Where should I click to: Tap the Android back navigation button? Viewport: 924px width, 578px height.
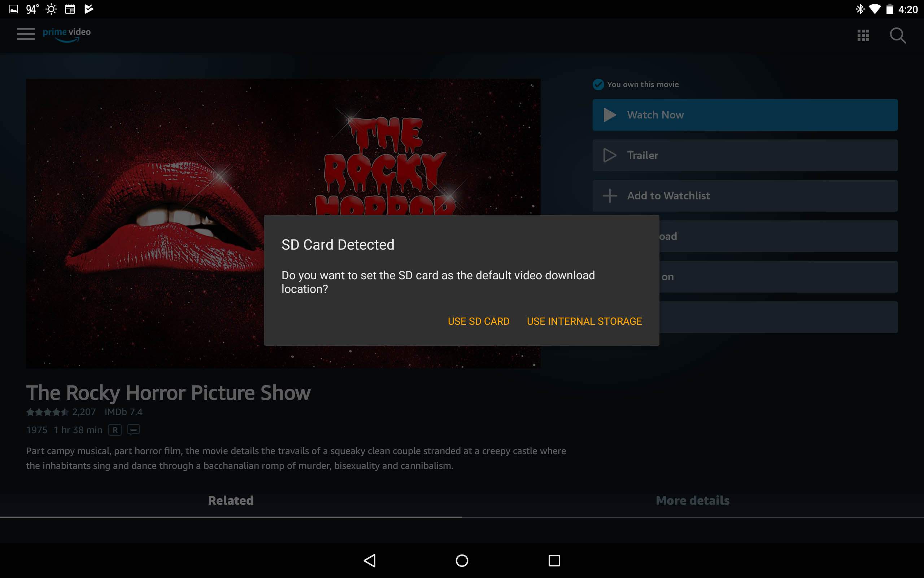tap(370, 560)
